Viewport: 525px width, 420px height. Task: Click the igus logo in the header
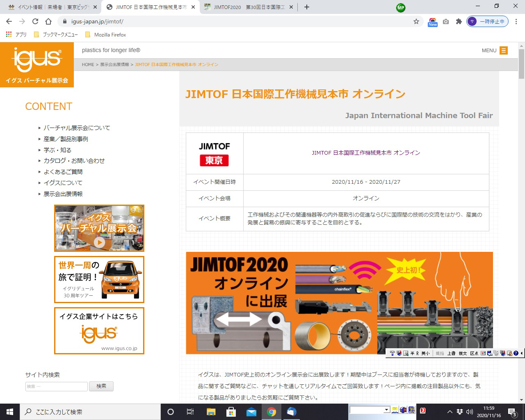37,64
